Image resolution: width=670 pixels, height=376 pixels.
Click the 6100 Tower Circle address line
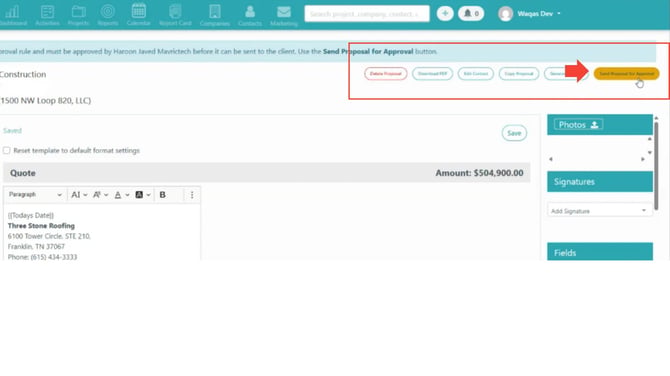pyautogui.click(x=49, y=236)
